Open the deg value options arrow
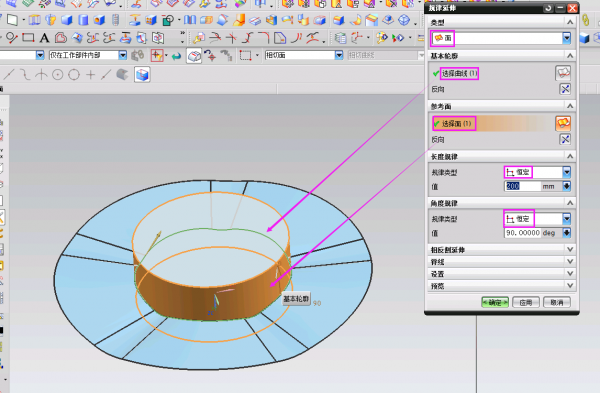Image resolution: width=600 pixels, height=393 pixels. 566,233
